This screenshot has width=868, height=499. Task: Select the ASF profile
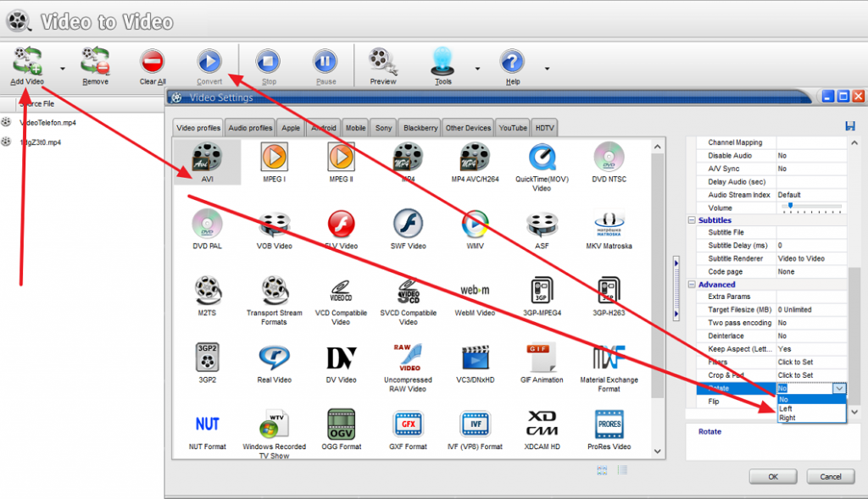[542, 229]
